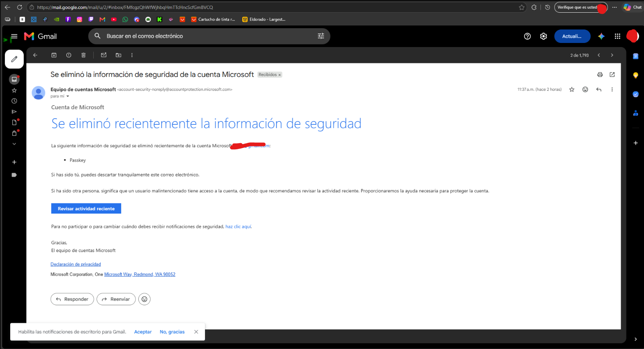Open the three-dot menu in the email toolbar
Image resolution: width=644 pixels, height=349 pixels.
[x=132, y=55]
